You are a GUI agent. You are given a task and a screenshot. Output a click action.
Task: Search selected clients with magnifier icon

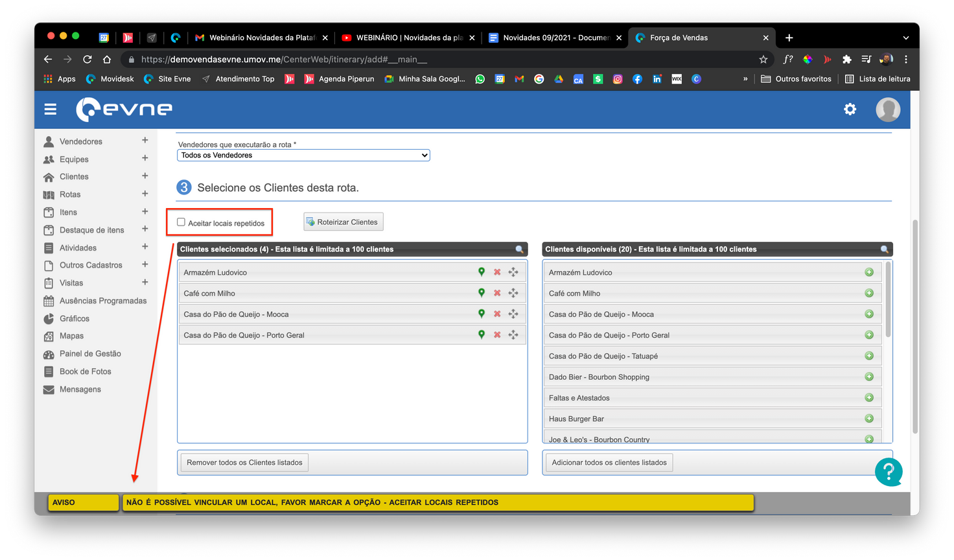click(x=519, y=250)
